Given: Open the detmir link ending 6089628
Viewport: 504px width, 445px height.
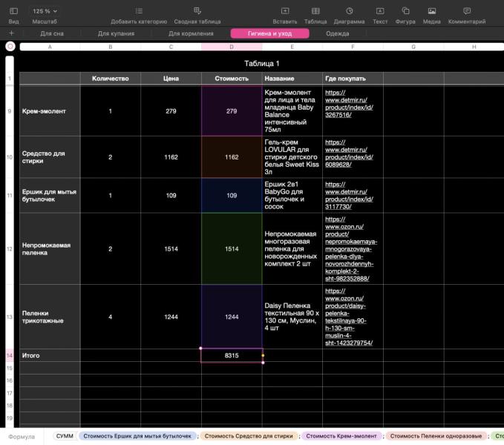Looking at the screenshot, I should tap(349, 154).
